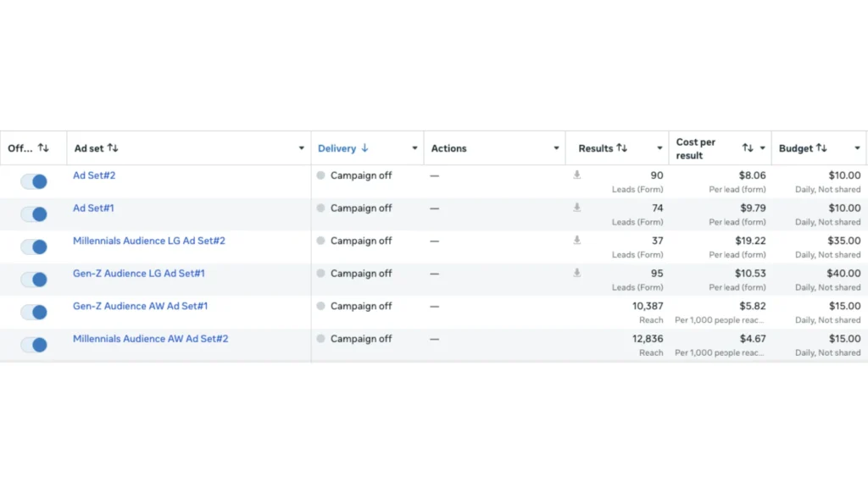Toggle the Ad Set#1 on/off switch

pyautogui.click(x=34, y=214)
